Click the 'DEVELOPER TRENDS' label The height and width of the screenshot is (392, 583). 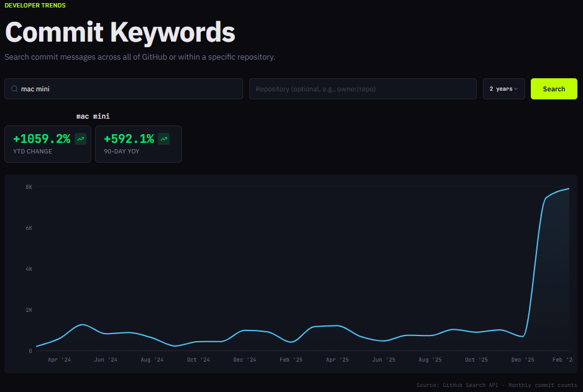click(x=35, y=5)
